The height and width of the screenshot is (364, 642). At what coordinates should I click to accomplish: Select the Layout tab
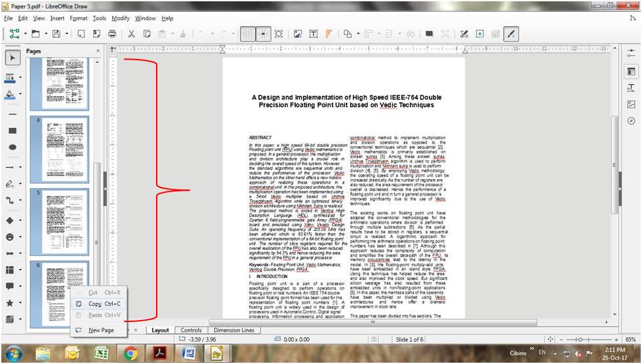point(160,330)
